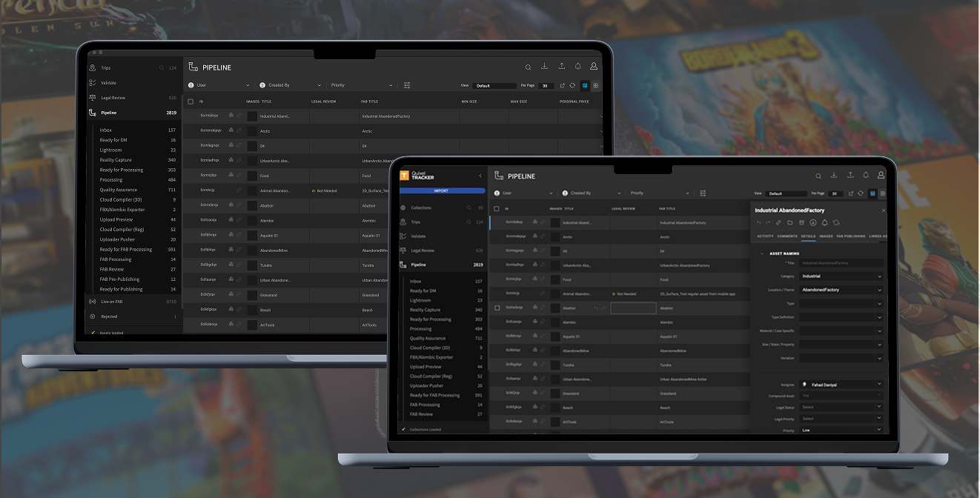Image resolution: width=980 pixels, height=498 pixels.
Task: Toggle select-all checkbox in front laptop's table header
Action: (497, 209)
